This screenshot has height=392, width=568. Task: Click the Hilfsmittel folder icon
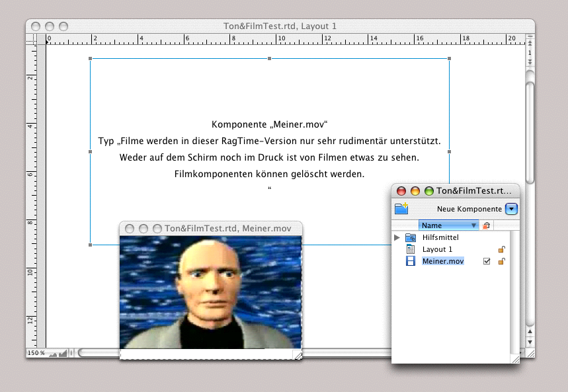410,237
